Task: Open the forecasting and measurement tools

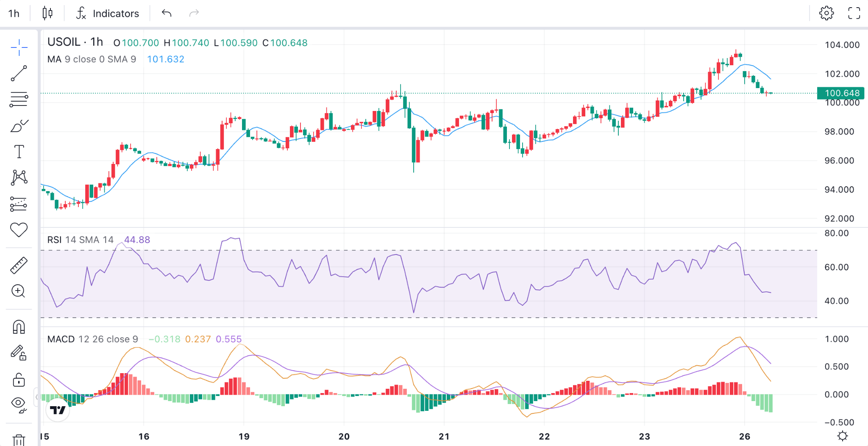Action: 19,204
